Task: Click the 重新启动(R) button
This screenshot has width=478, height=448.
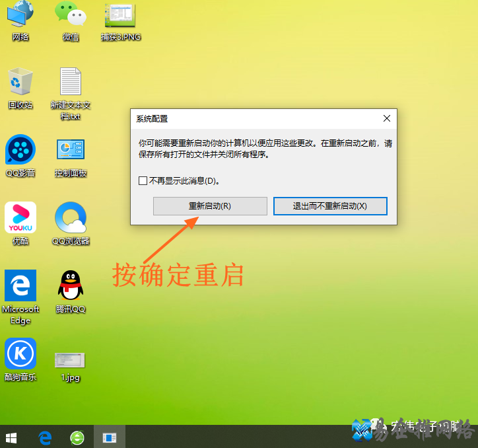Action: tap(210, 206)
